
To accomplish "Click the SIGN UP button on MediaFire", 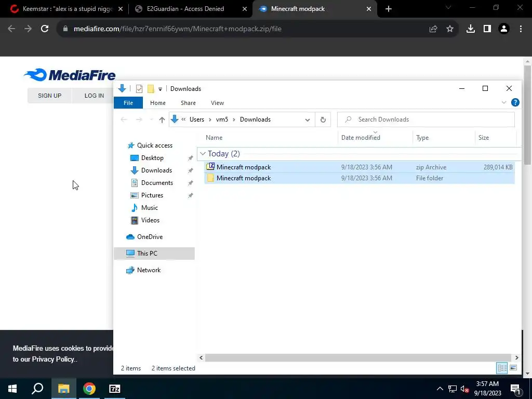I will 49,96.
